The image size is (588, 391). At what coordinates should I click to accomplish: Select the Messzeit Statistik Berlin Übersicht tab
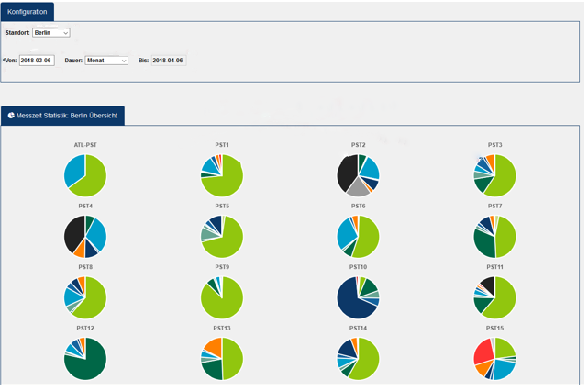pyautogui.click(x=62, y=116)
